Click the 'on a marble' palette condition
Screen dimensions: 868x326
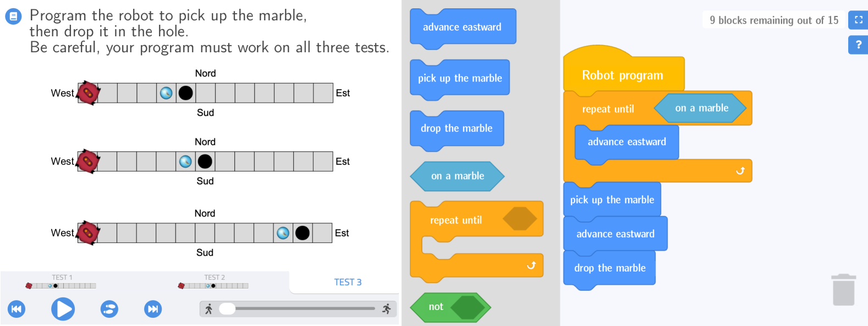pos(457,176)
